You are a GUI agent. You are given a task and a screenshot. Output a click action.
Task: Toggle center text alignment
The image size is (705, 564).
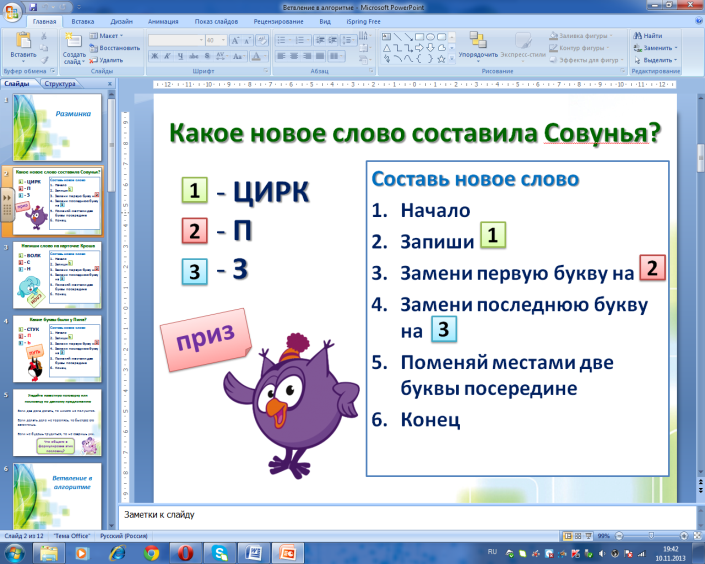click(x=294, y=56)
